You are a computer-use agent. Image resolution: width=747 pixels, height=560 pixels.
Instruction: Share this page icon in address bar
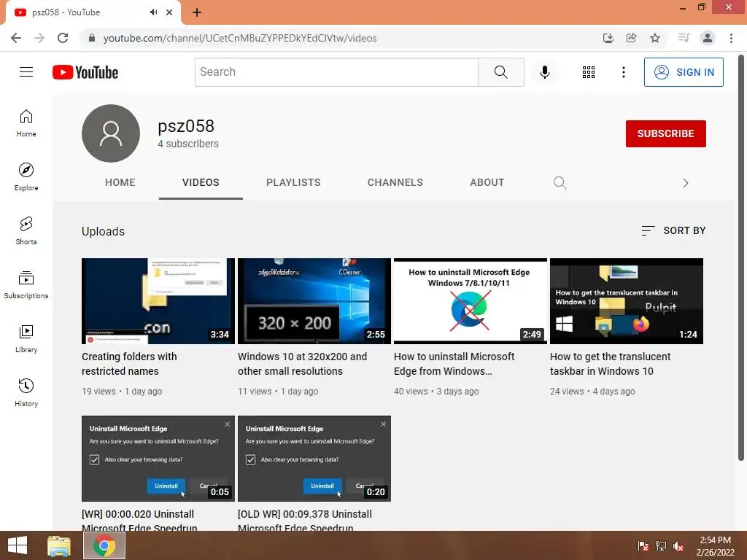tap(631, 38)
